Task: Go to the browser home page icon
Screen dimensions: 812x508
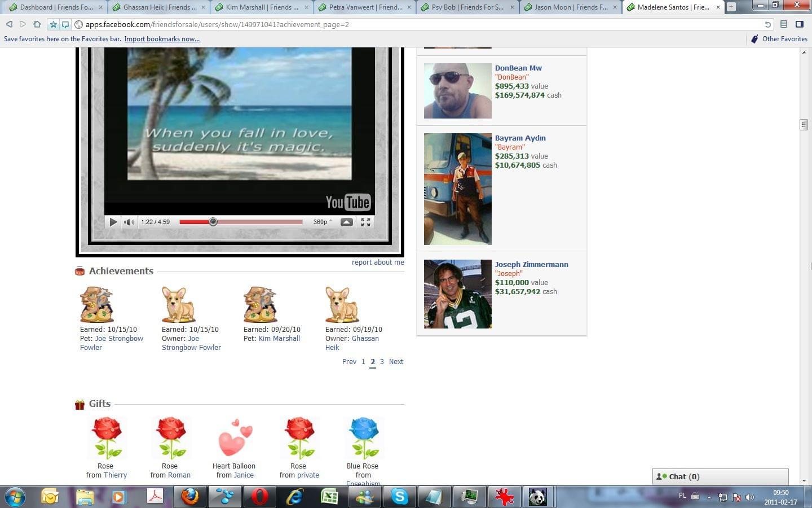Action: coord(37,24)
